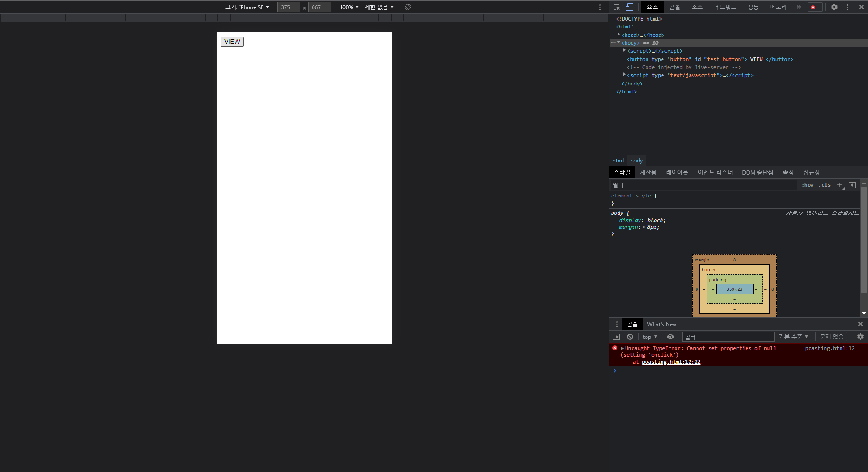Viewport: 868px width, 472px height.
Task: Click the styles 필터 input field
Action: coord(703,185)
